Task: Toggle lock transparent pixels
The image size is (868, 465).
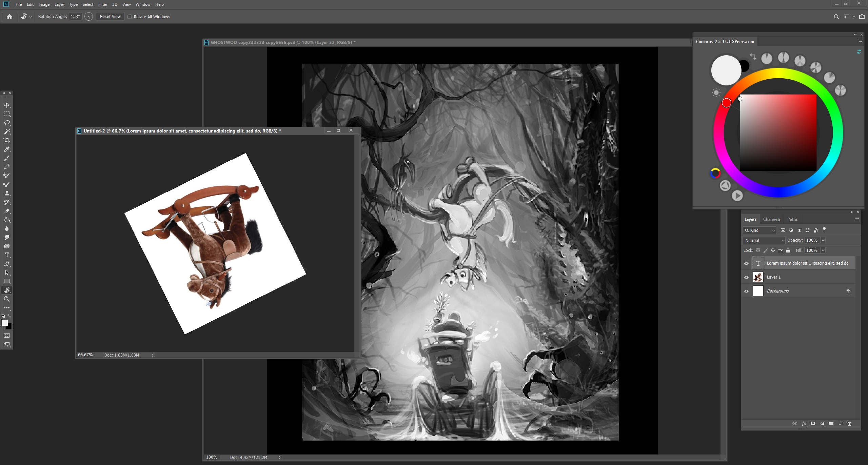Action: pos(758,250)
